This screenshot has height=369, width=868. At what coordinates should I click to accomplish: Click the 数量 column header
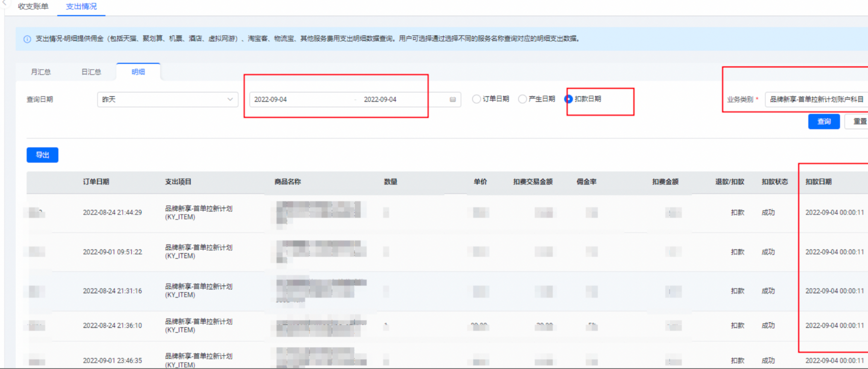(x=391, y=182)
